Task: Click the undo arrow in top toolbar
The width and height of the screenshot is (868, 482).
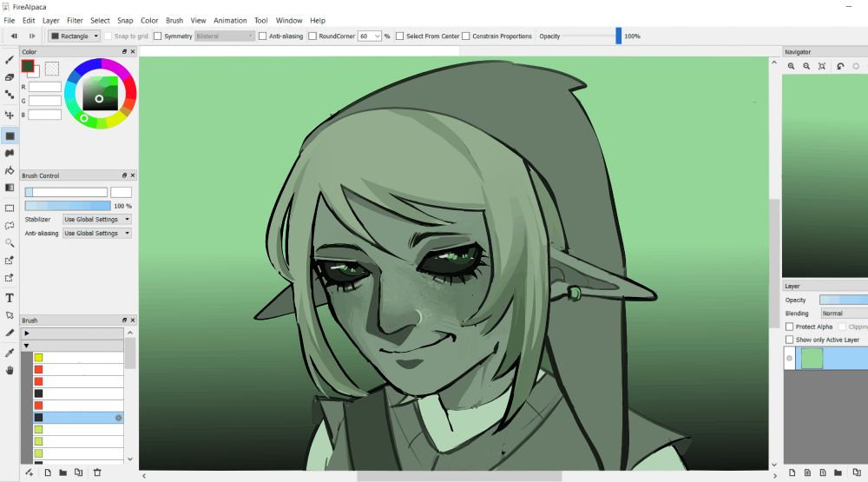Action: pyautogui.click(x=14, y=36)
